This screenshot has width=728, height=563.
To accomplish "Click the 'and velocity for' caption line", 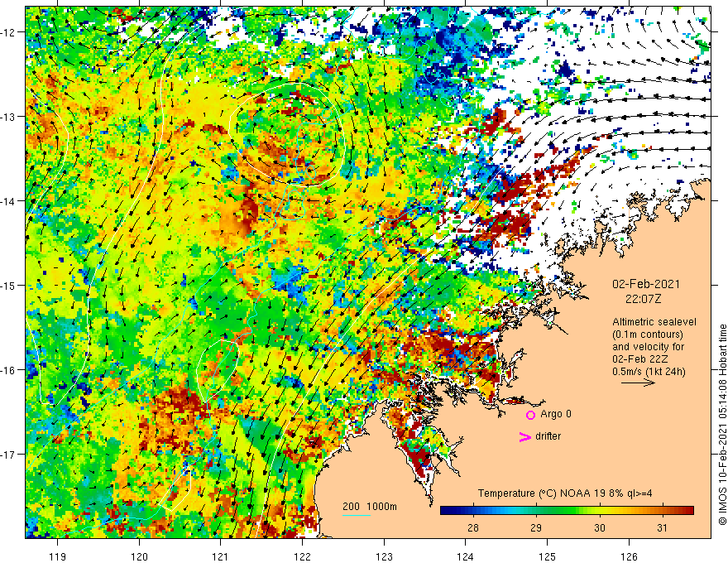I will 648,347.
